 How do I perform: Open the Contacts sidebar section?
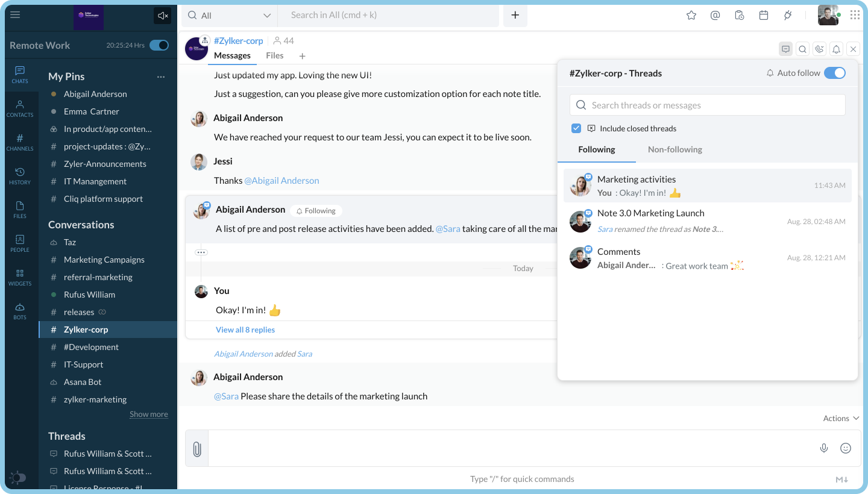pos(20,108)
